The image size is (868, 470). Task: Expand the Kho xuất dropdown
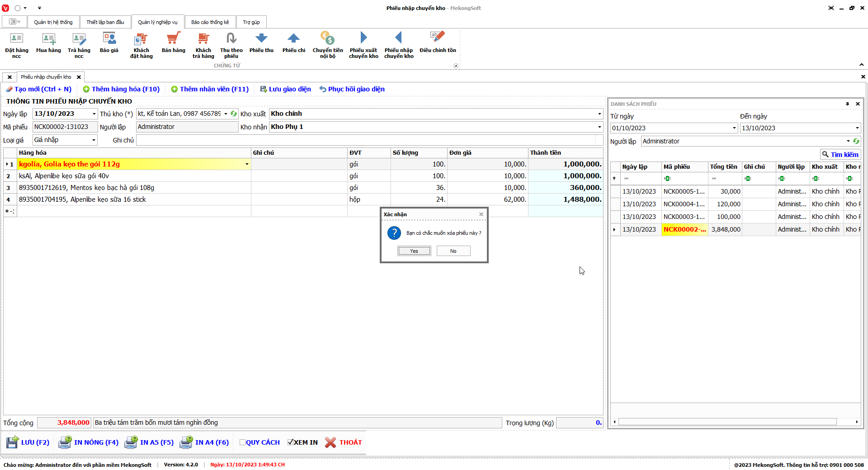tap(599, 114)
